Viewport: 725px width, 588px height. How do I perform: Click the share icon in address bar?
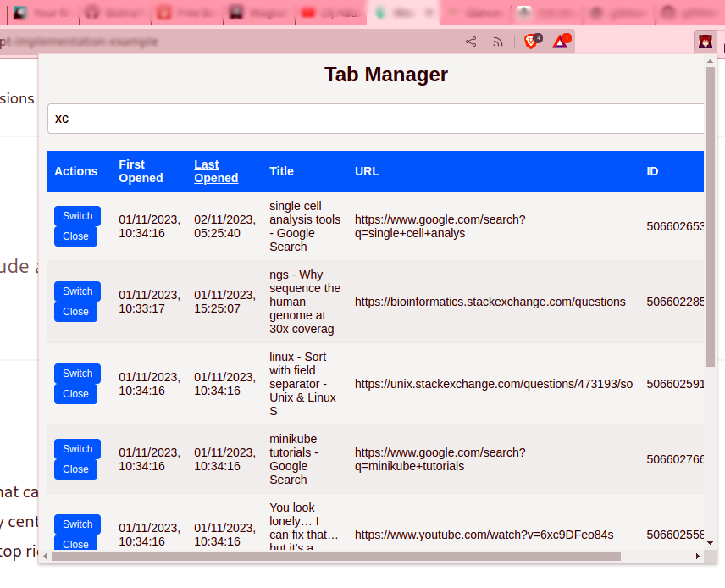pos(471,42)
